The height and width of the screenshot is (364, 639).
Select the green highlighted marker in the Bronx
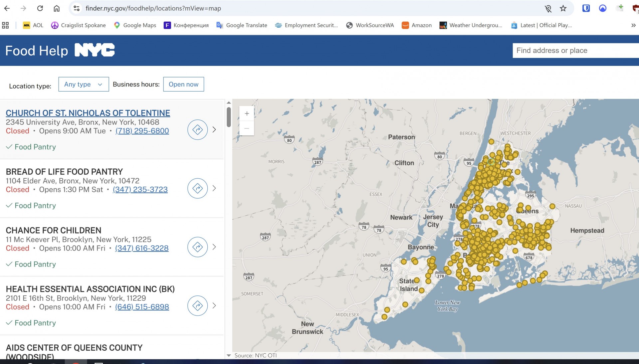click(491, 162)
